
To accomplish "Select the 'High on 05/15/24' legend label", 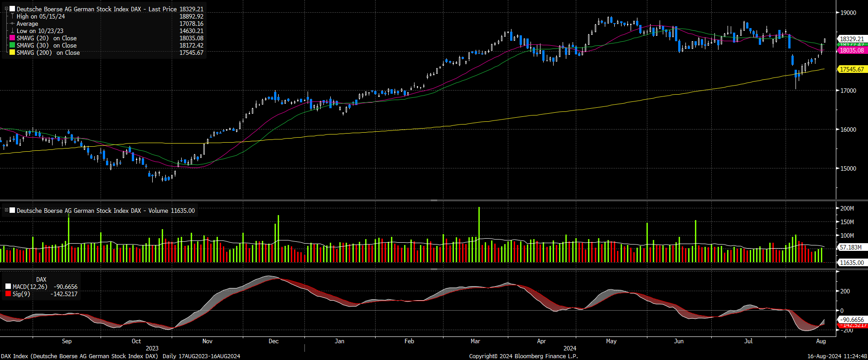I will pos(41,16).
